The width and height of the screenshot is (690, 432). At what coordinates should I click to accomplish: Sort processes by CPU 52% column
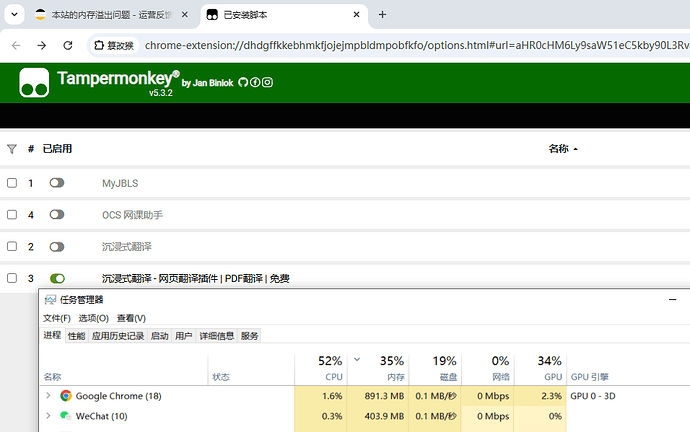click(321, 370)
